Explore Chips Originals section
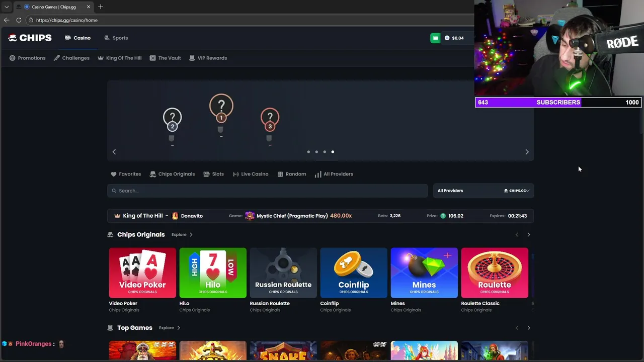Viewport: 644px width, 362px height. coord(182,235)
